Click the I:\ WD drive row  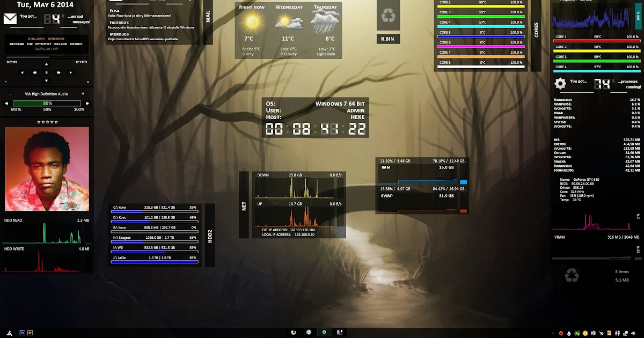[155, 249]
